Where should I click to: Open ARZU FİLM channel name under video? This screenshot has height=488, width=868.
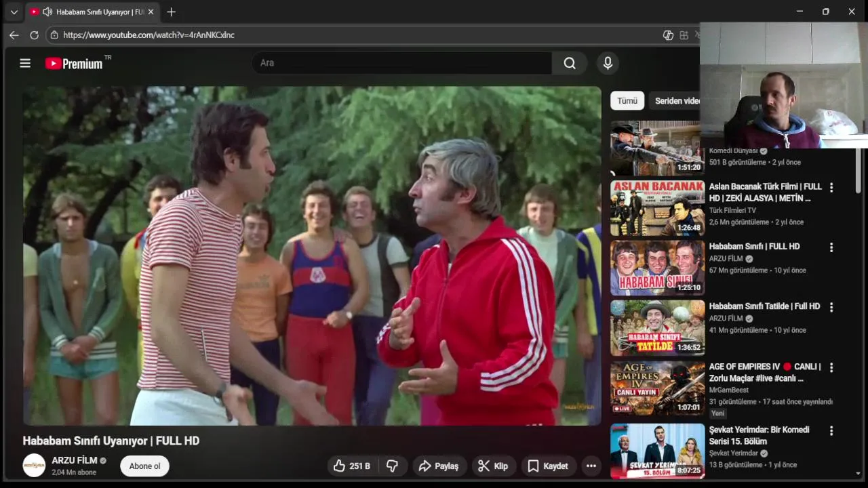pos(75,460)
